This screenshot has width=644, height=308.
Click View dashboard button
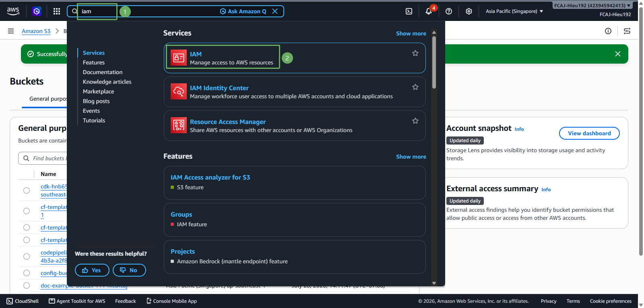(x=589, y=133)
